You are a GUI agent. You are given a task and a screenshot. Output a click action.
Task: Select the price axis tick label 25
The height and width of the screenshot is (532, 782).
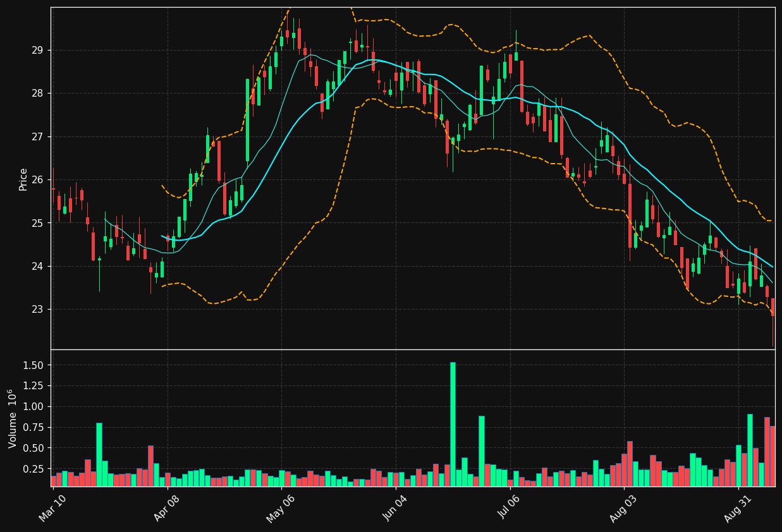pos(39,223)
